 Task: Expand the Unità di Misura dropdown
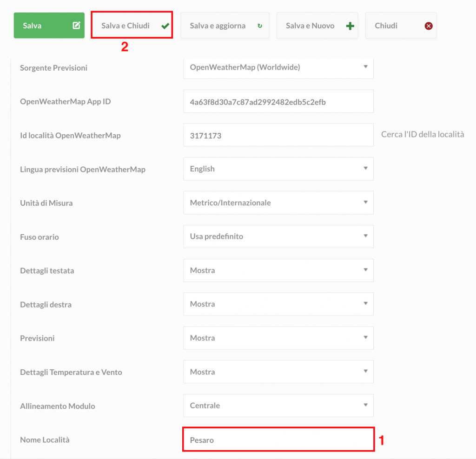click(278, 203)
